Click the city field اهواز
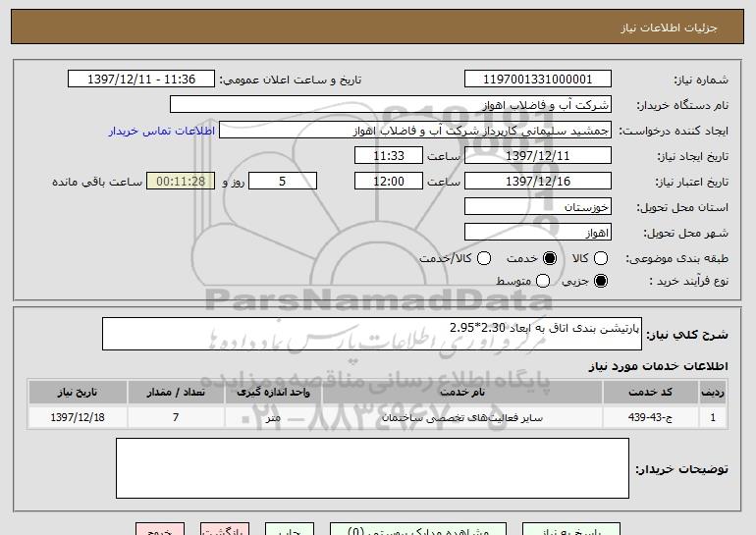The width and height of the screenshot is (756, 535). point(538,233)
